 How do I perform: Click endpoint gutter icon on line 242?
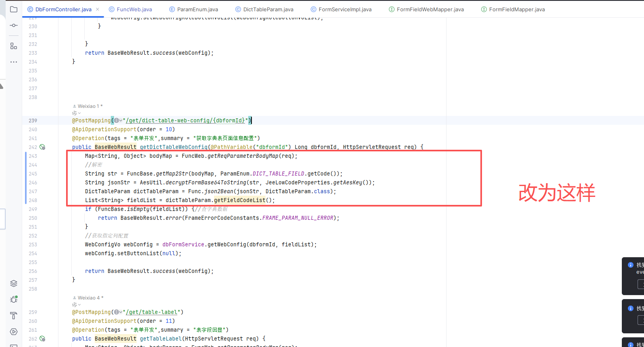click(42, 147)
